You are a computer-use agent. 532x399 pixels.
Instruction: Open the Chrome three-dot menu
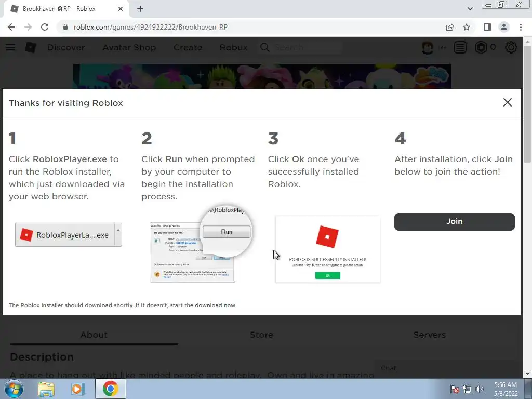tap(521, 27)
